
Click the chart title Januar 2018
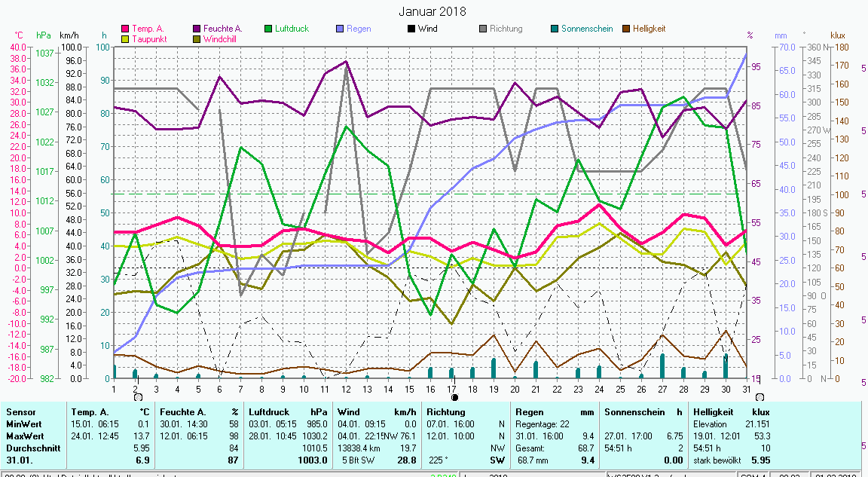[x=432, y=11]
